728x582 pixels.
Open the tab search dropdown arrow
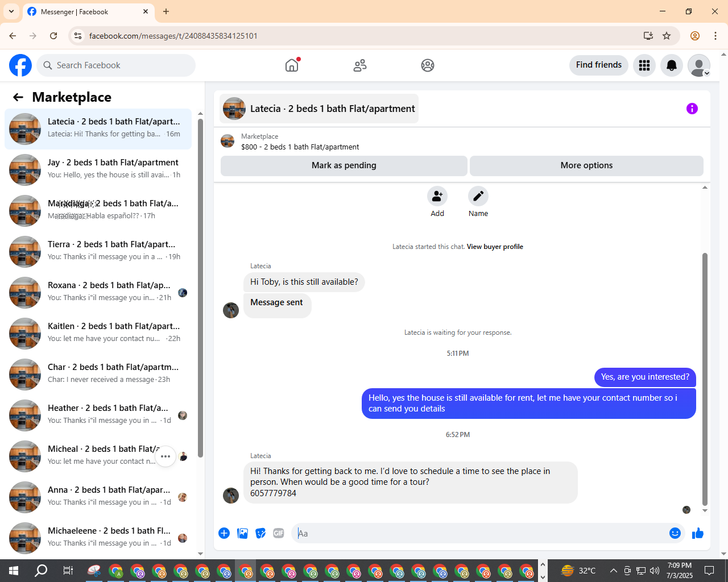(x=11, y=11)
